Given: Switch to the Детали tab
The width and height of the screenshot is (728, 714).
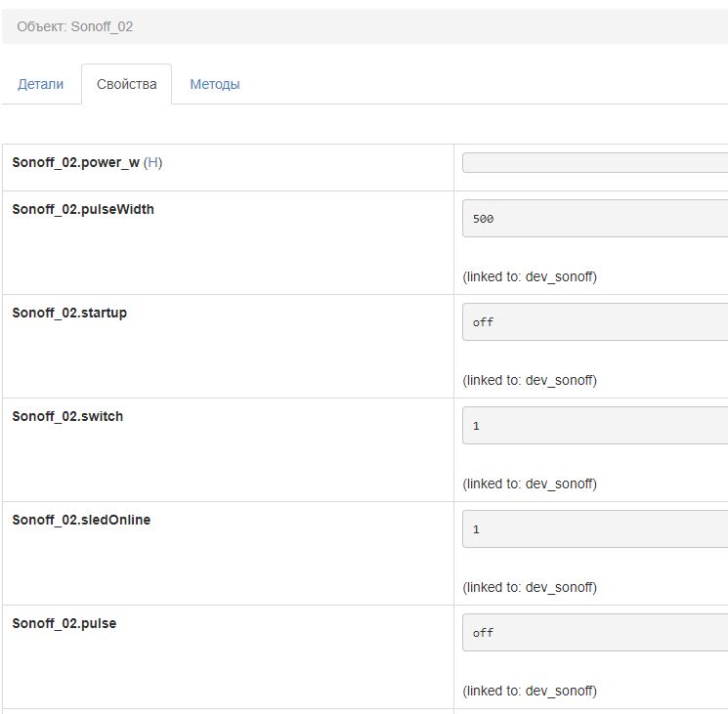Looking at the screenshot, I should pyautogui.click(x=40, y=84).
